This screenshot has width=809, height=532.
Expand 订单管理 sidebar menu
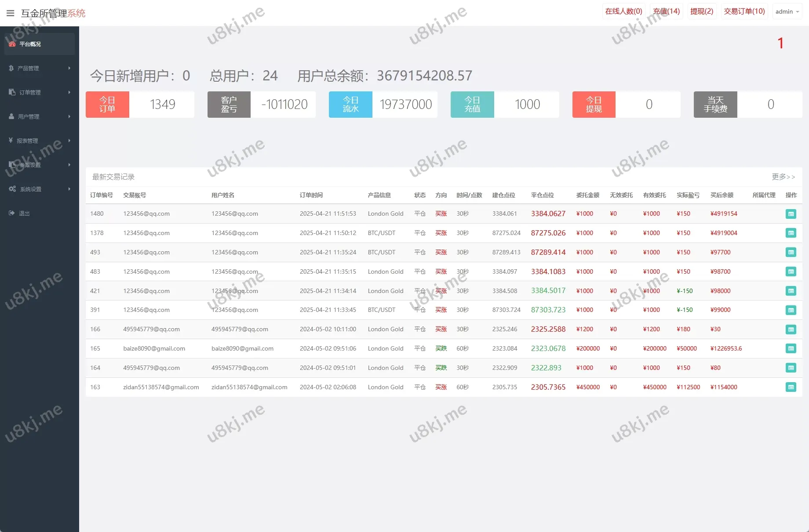pyautogui.click(x=39, y=92)
